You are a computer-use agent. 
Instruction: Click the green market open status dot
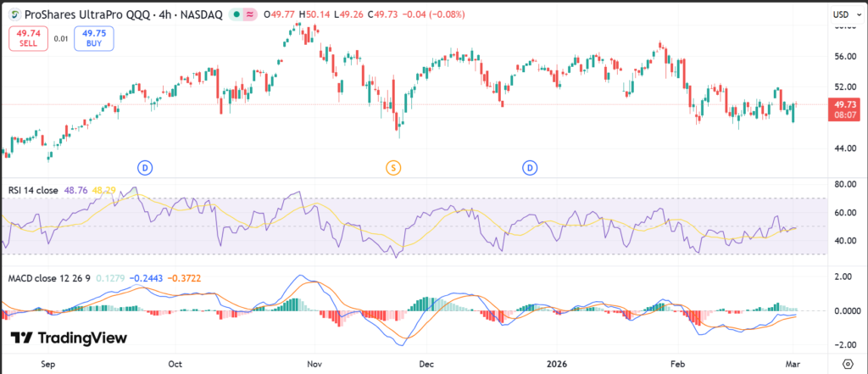click(x=236, y=15)
